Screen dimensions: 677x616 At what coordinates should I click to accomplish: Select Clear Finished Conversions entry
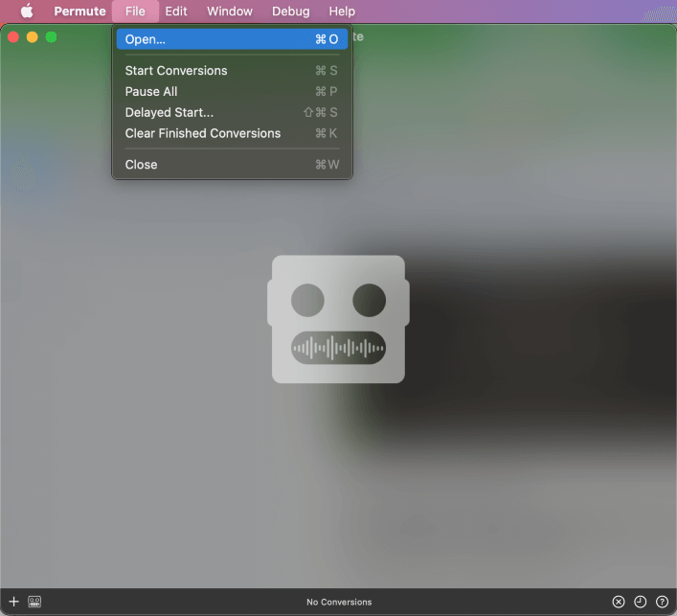click(x=232, y=133)
